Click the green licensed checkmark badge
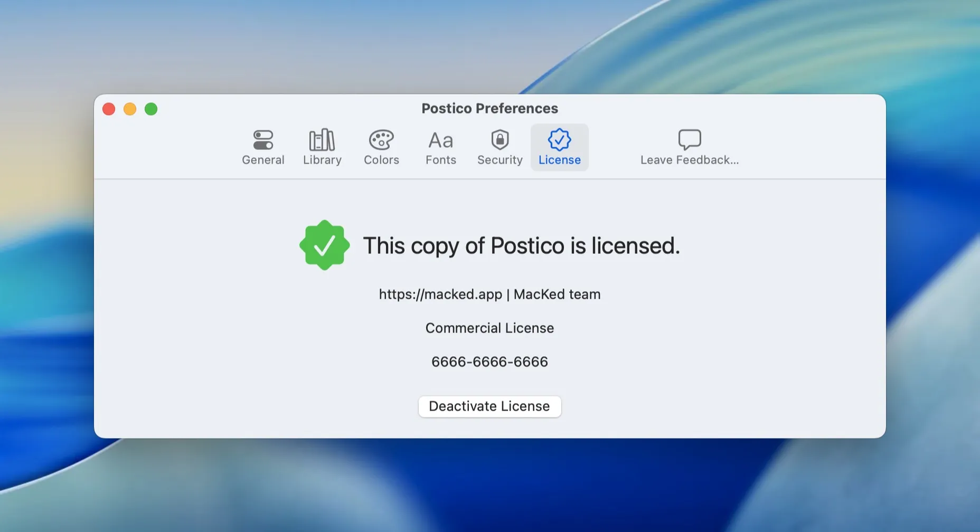The image size is (980, 532). [x=324, y=245]
